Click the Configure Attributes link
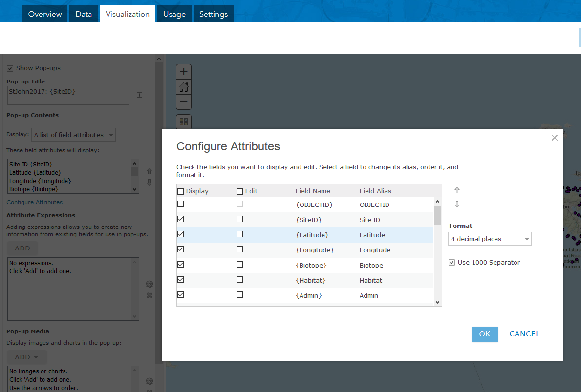This screenshot has width=581, height=392. coord(35,202)
